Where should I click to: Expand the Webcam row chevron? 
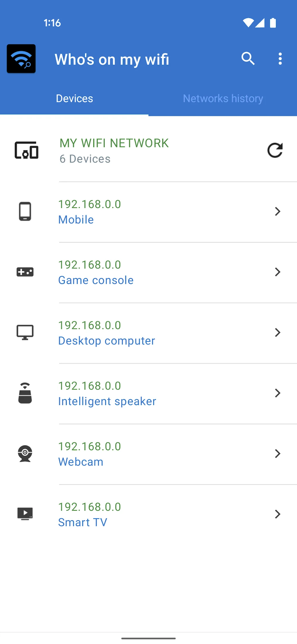coord(278,454)
